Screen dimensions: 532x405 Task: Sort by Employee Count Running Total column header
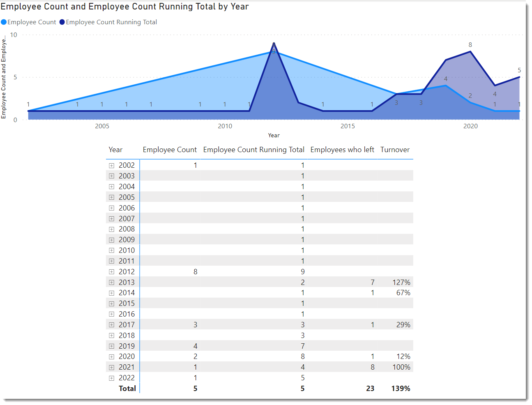point(254,150)
